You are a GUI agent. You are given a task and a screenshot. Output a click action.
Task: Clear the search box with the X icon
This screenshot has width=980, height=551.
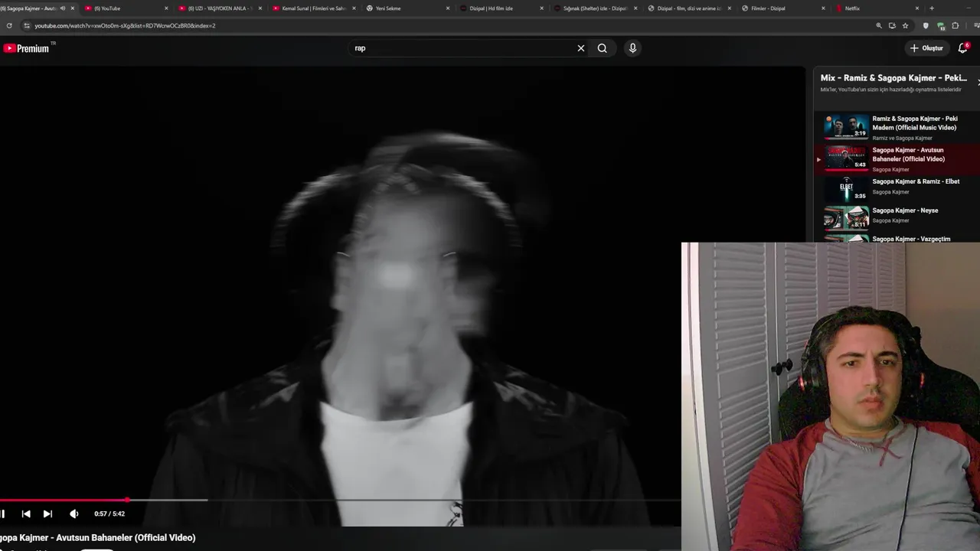[581, 48]
